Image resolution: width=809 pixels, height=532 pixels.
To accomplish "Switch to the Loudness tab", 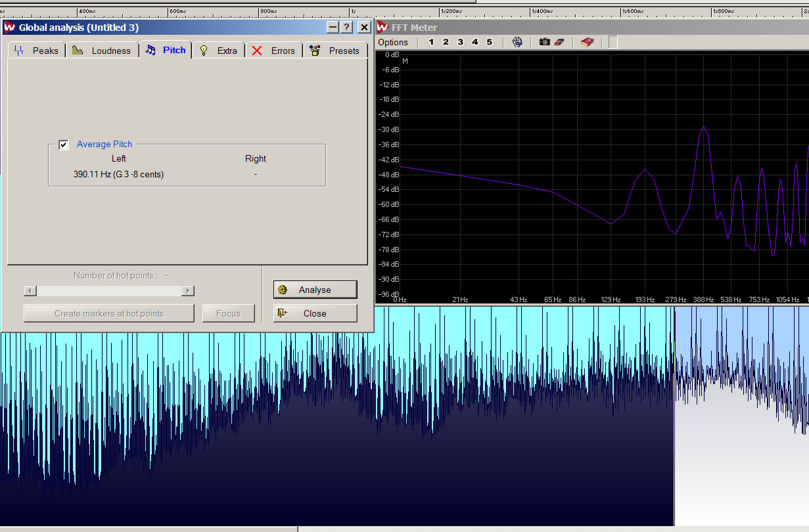I will [102, 51].
